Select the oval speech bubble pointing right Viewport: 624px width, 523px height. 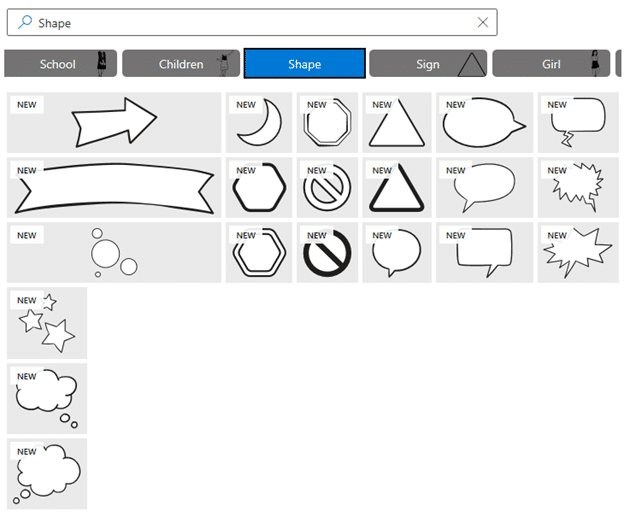click(484, 123)
